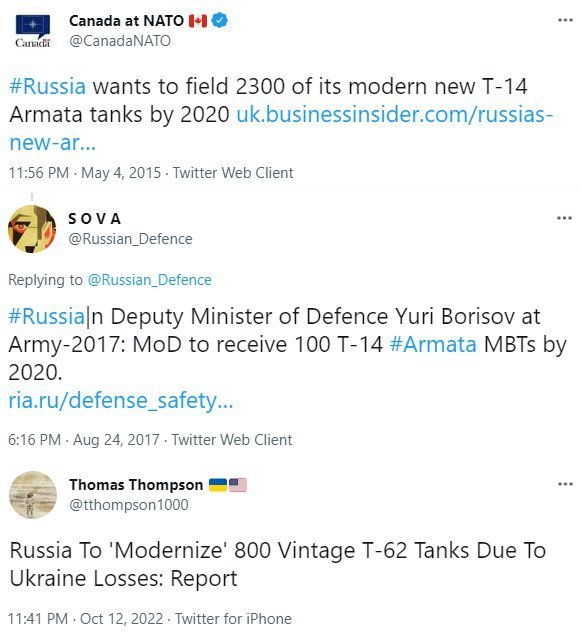Click the Twitter for iPhone source label
The height and width of the screenshot is (635, 582).
click(233, 619)
